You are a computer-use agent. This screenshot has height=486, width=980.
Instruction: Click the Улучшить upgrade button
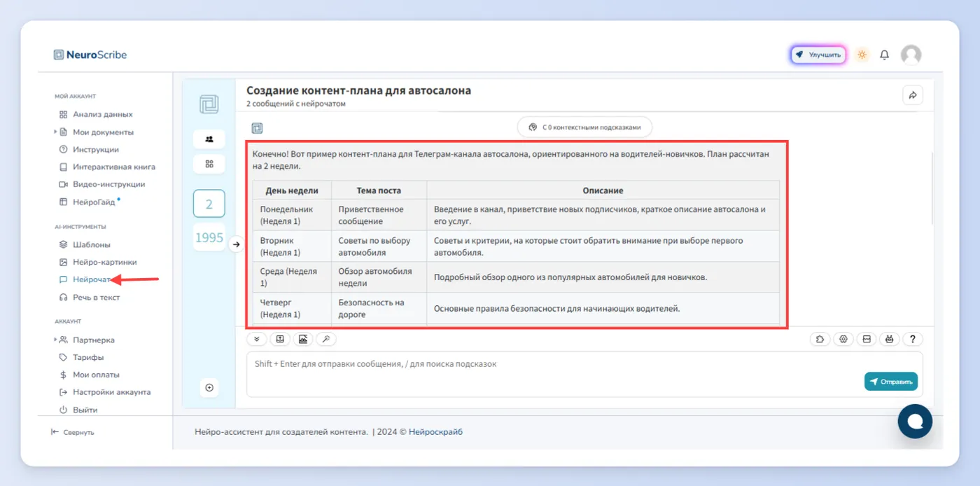click(x=818, y=55)
